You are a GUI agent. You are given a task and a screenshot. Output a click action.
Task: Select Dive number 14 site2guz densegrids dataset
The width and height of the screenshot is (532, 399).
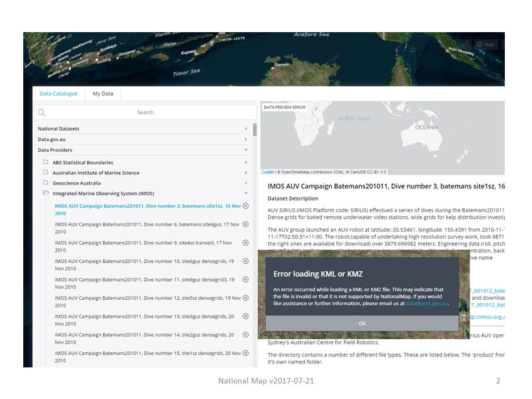[x=145, y=338]
